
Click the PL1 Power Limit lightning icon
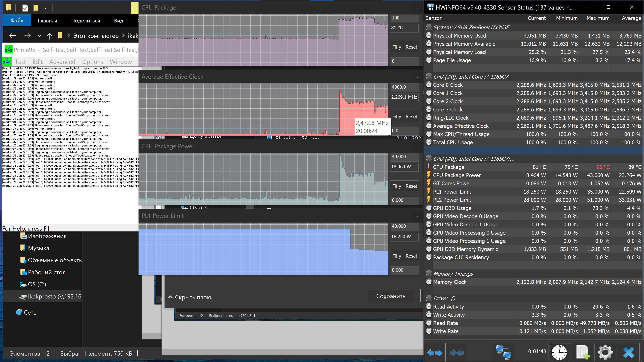tap(429, 192)
